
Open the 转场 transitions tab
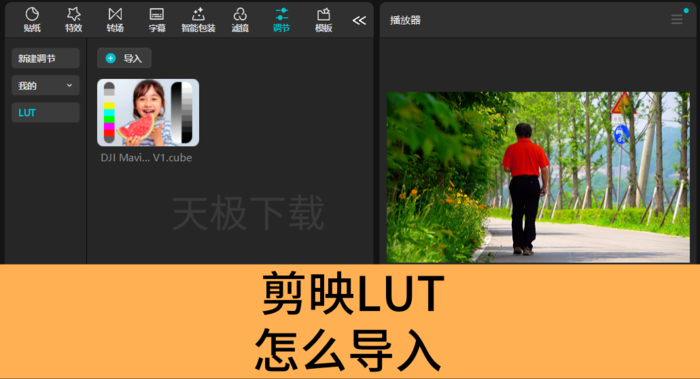click(115, 20)
